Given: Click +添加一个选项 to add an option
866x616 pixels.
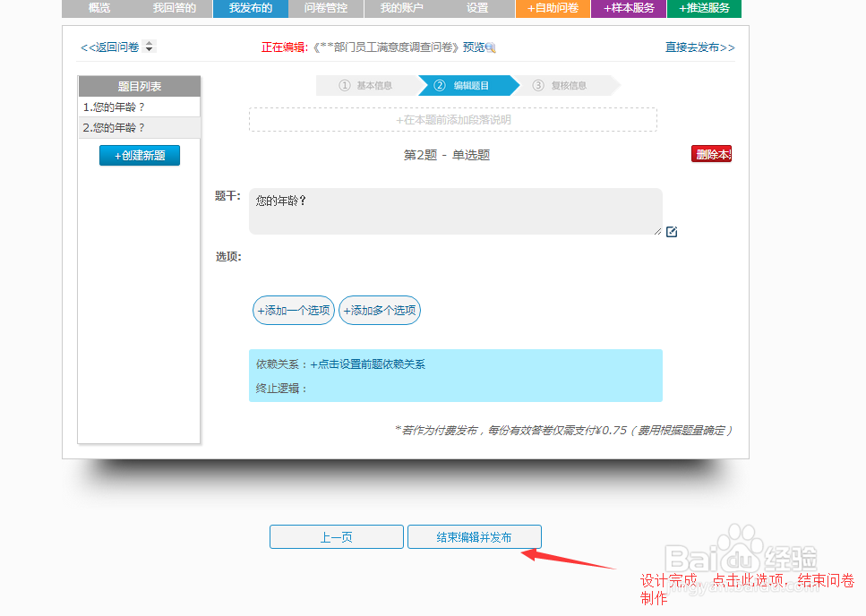Looking at the screenshot, I should coord(293,311).
